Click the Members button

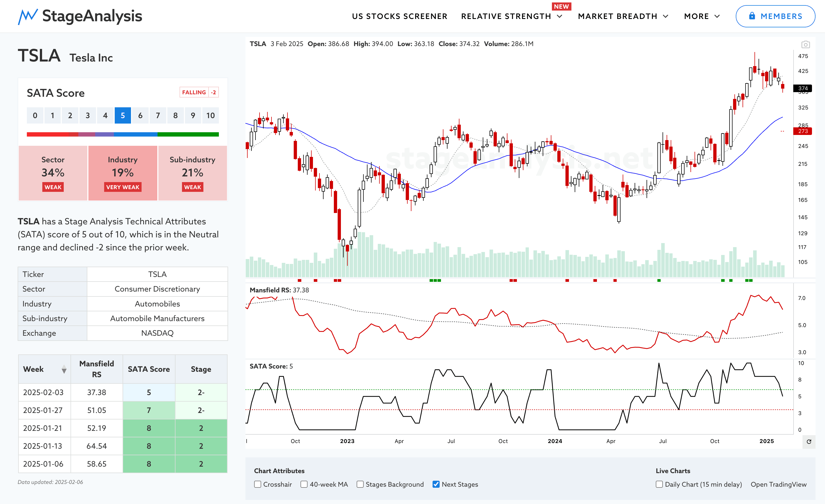775,16
